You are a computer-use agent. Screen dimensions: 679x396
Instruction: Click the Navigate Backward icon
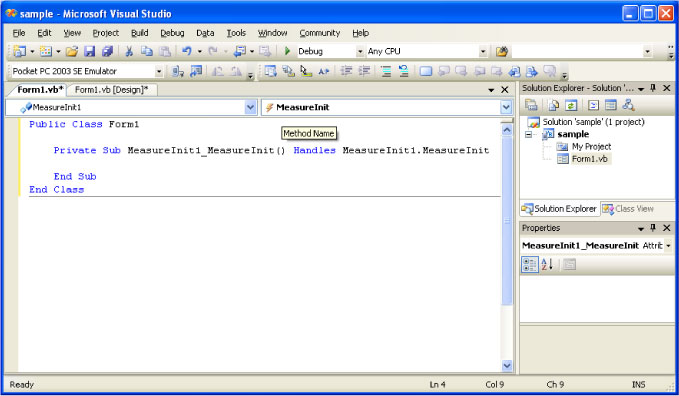239,51
